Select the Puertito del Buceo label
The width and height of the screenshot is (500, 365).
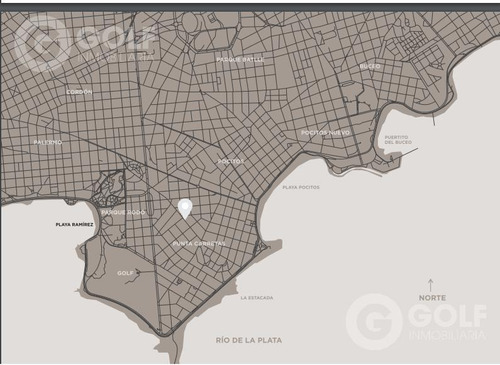pyautogui.click(x=398, y=140)
